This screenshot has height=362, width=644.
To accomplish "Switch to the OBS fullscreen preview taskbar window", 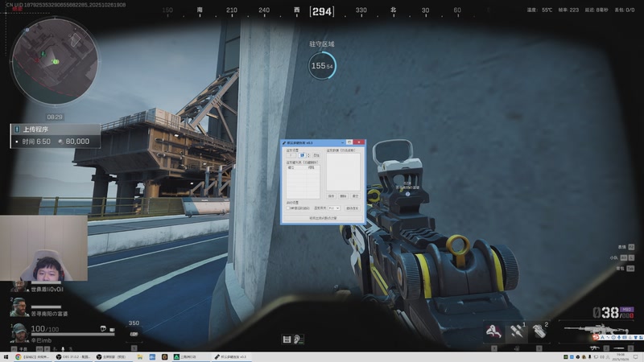I will pyautogui.click(x=114, y=357).
